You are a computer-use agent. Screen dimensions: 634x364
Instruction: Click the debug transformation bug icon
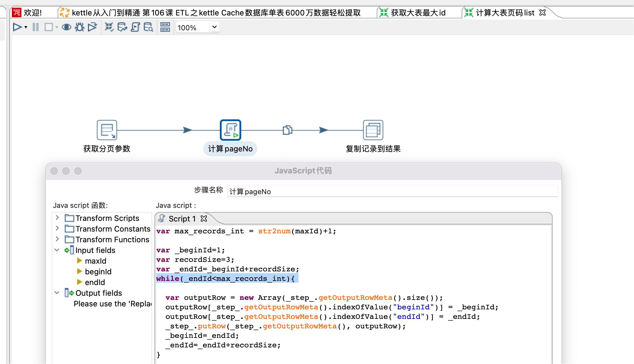[79, 27]
